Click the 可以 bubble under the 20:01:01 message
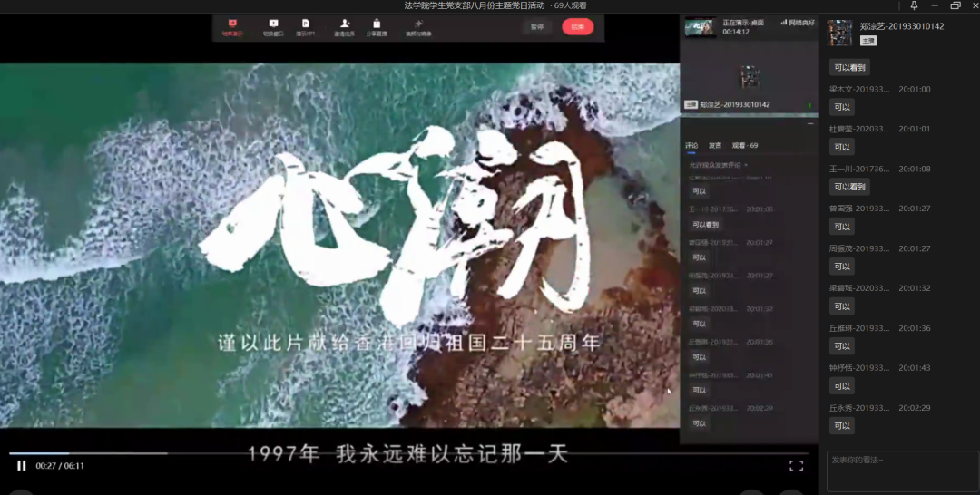The image size is (980, 495). click(x=842, y=147)
